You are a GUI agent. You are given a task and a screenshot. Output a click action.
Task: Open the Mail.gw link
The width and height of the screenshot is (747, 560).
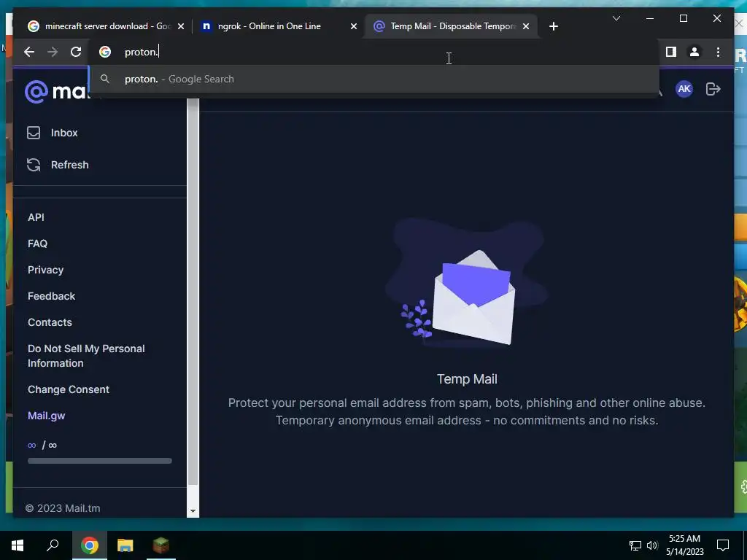point(46,416)
